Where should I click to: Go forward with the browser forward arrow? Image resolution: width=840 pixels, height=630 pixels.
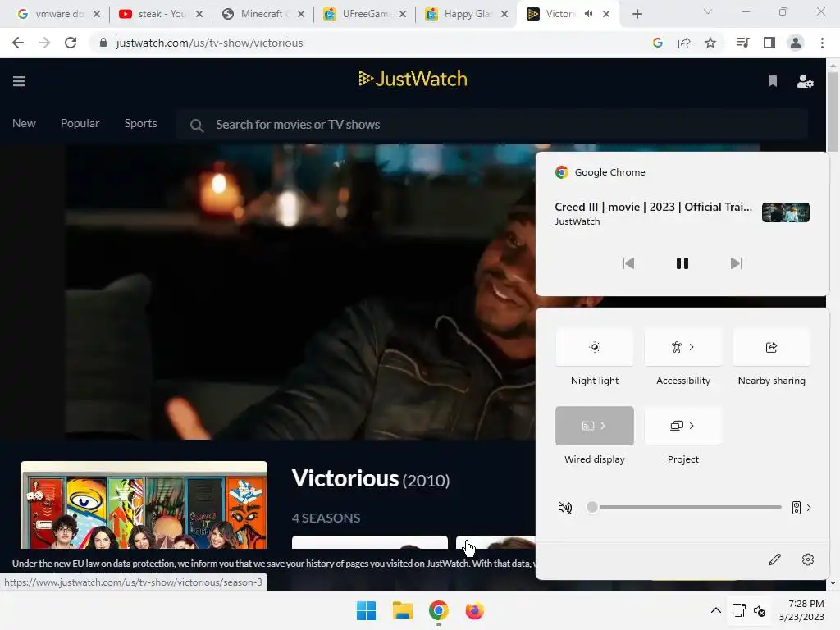click(x=44, y=43)
